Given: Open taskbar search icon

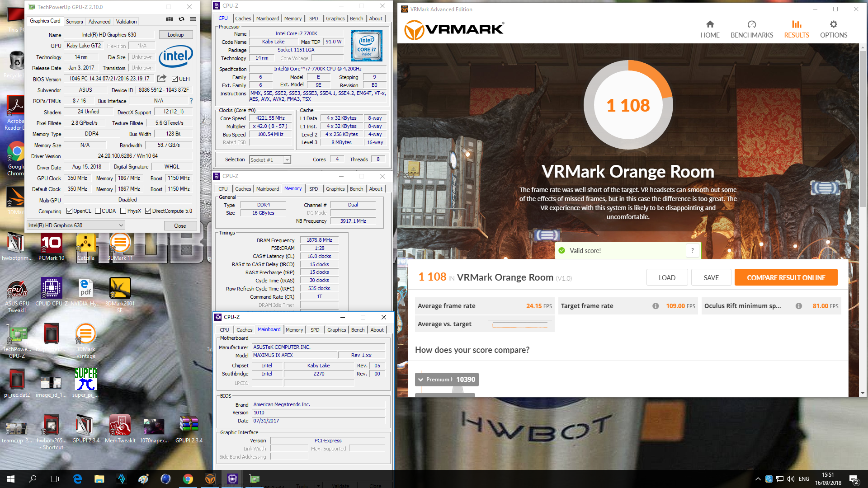Looking at the screenshot, I should (33, 479).
